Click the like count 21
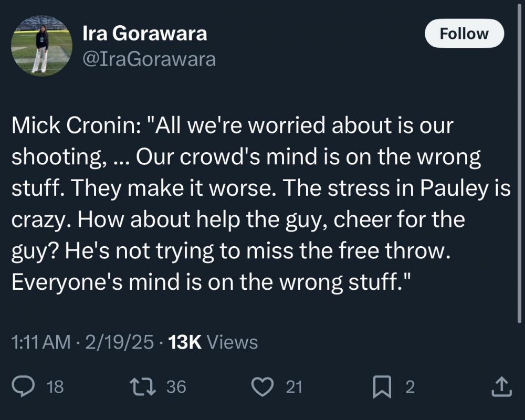The image size is (525, 420). [x=294, y=387]
